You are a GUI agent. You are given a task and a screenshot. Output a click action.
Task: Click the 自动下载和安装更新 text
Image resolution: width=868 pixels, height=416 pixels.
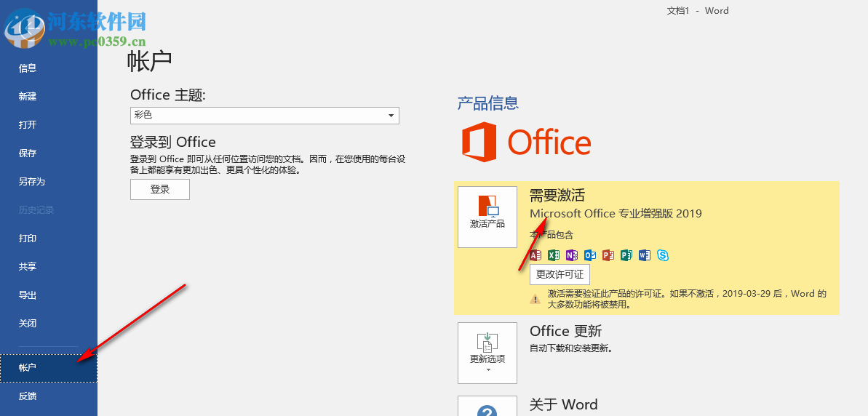(x=570, y=348)
